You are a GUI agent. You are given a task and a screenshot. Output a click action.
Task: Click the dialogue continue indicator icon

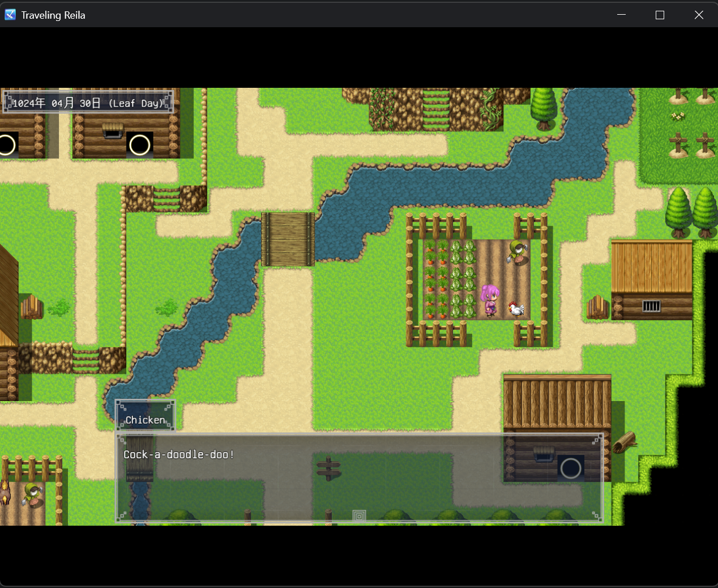(359, 515)
